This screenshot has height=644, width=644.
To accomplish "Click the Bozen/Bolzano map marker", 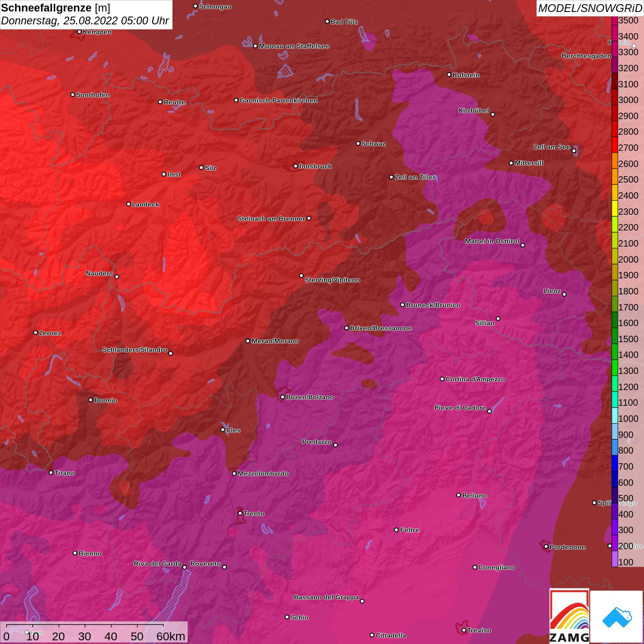I will 282,397.
